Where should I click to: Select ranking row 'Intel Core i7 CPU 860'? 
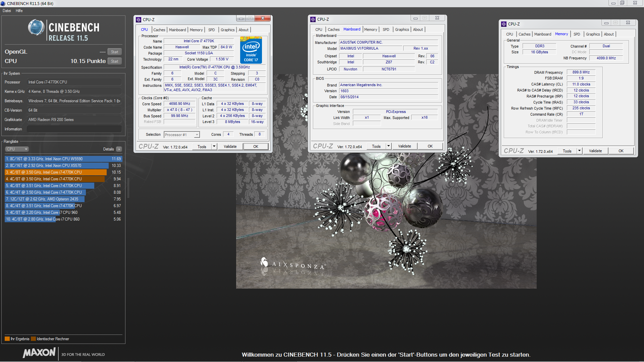coord(63,219)
